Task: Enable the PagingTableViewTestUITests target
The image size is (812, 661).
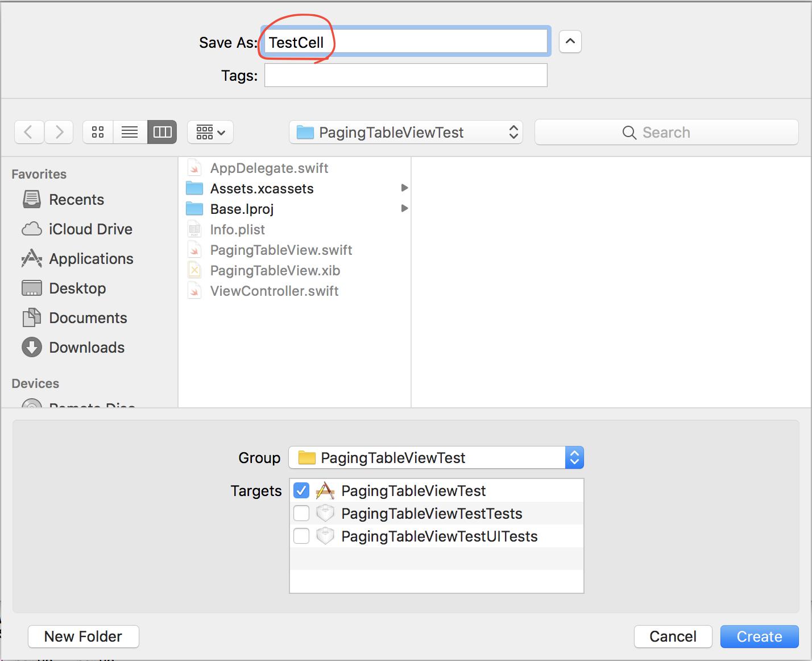Action: coord(301,536)
